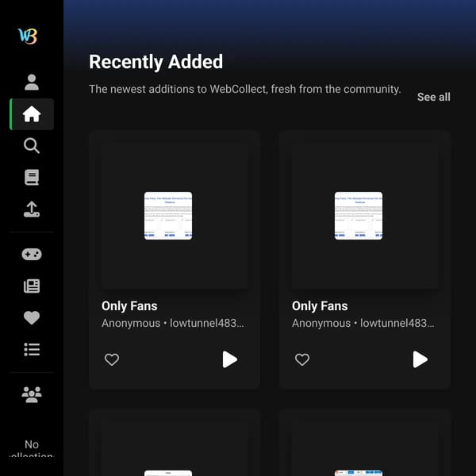Screen dimensions: 476x476
Task: Open community via group people icon
Action: click(x=32, y=394)
